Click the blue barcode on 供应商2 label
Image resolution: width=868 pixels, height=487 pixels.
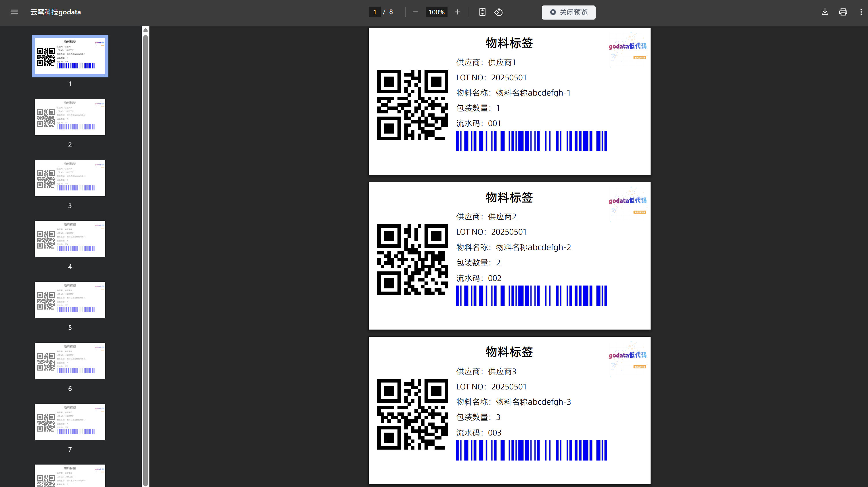tap(531, 295)
